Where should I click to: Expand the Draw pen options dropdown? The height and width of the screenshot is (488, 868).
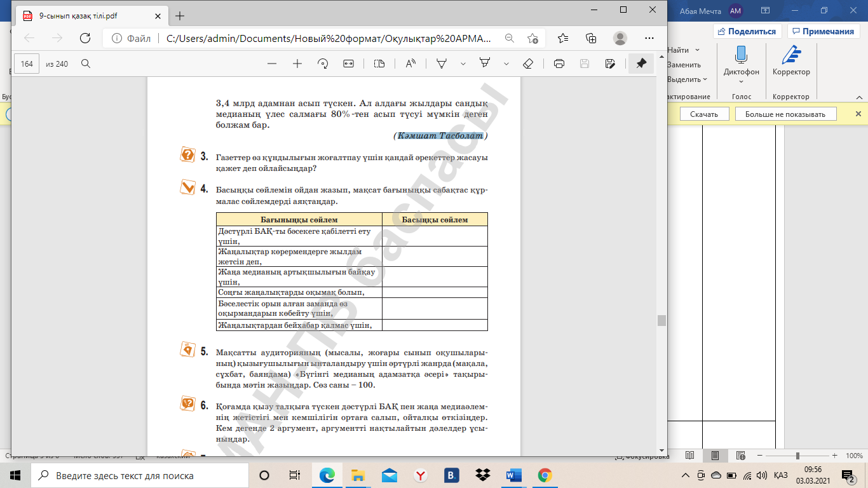(463, 64)
